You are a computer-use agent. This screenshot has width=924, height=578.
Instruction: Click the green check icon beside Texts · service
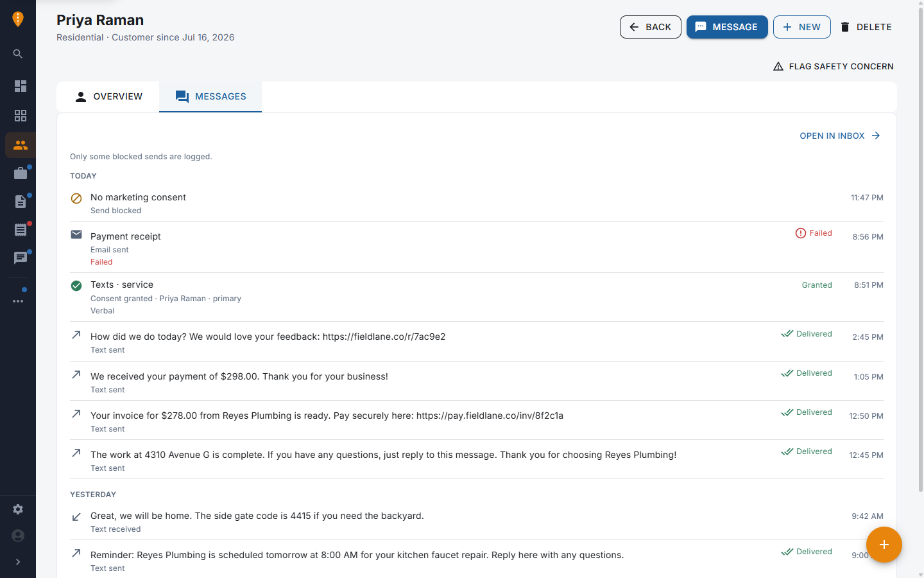[76, 286]
